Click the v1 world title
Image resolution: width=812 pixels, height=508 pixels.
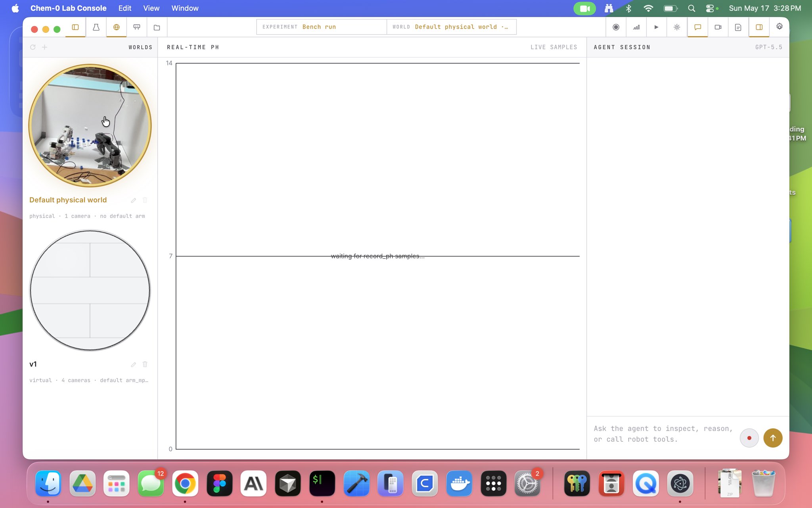[x=33, y=364]
